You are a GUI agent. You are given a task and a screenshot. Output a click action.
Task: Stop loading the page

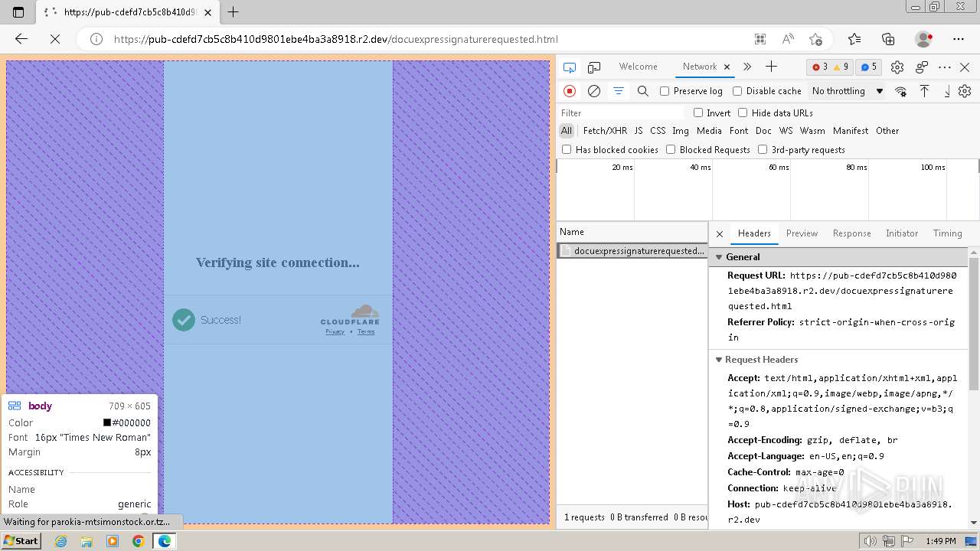tap(55, 39)
